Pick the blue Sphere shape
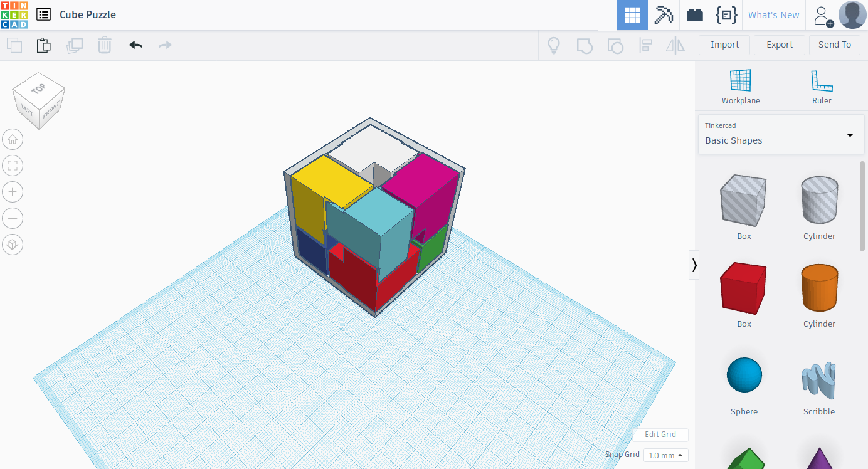This screenshot has height=469, width=868. (744, 376)
